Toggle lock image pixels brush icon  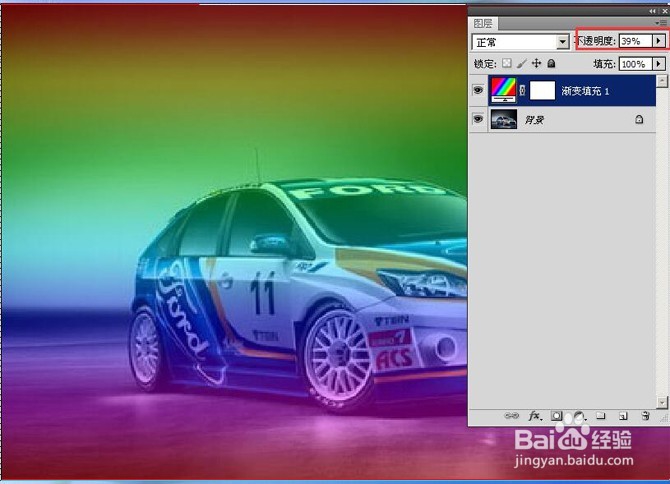tap(522, 64)
